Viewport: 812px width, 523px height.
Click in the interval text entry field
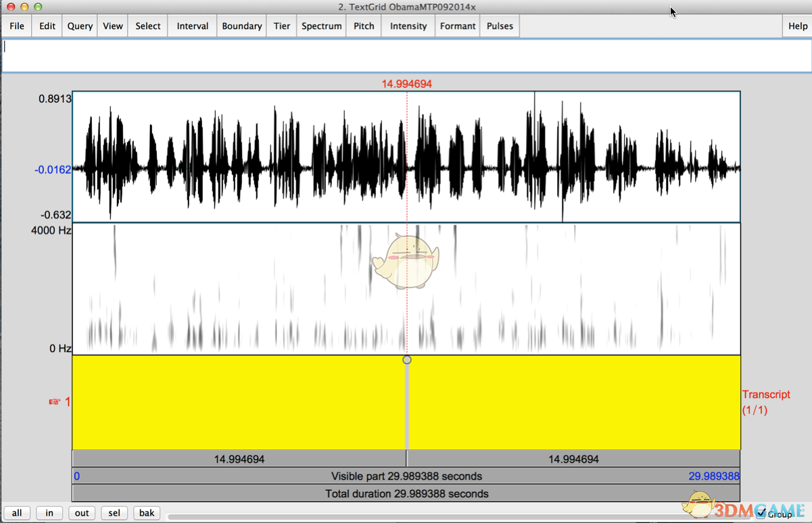(406, 56)
